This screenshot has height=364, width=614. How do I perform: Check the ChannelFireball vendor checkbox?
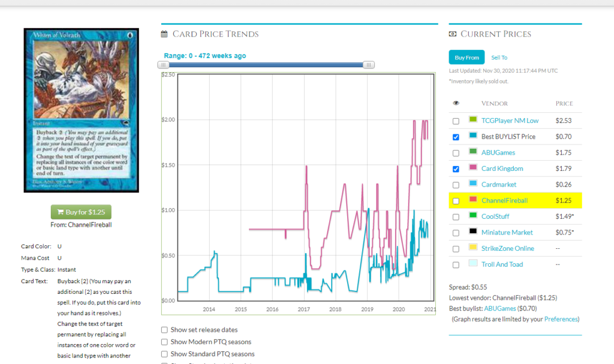tap(456, 201)
